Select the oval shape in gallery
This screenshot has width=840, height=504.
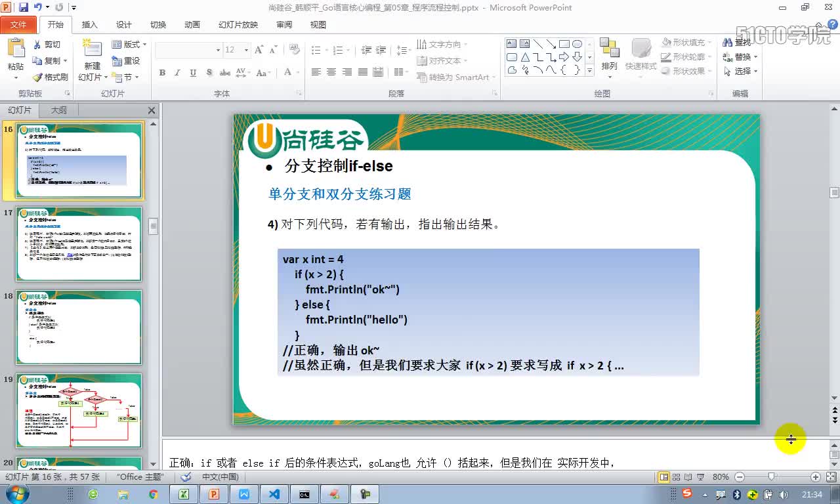577,44
